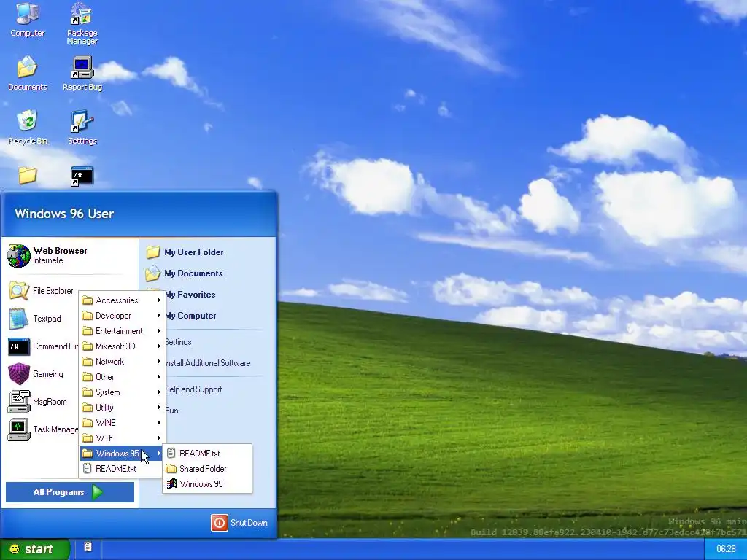Expand the Utility folder submenu
Screen dimensions: 747x560
122,407
